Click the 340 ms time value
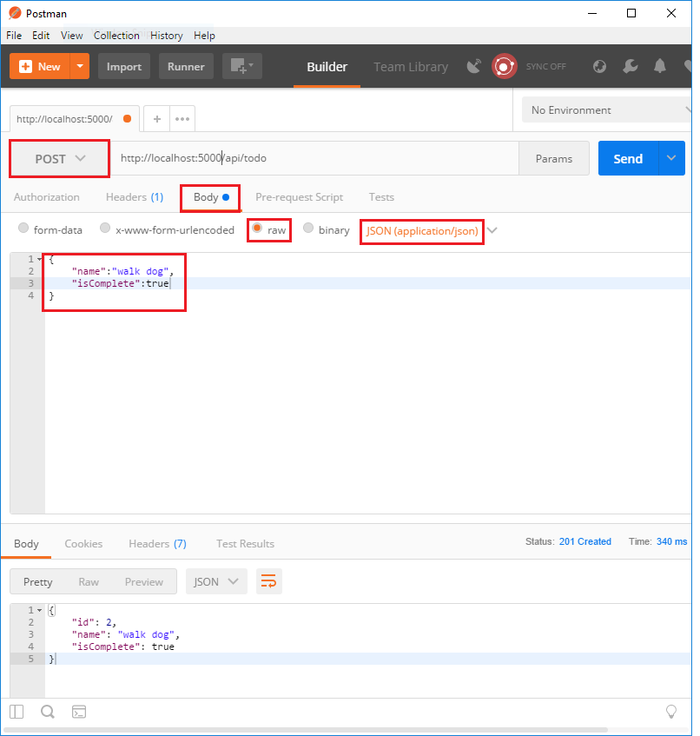 click(672, 541)
